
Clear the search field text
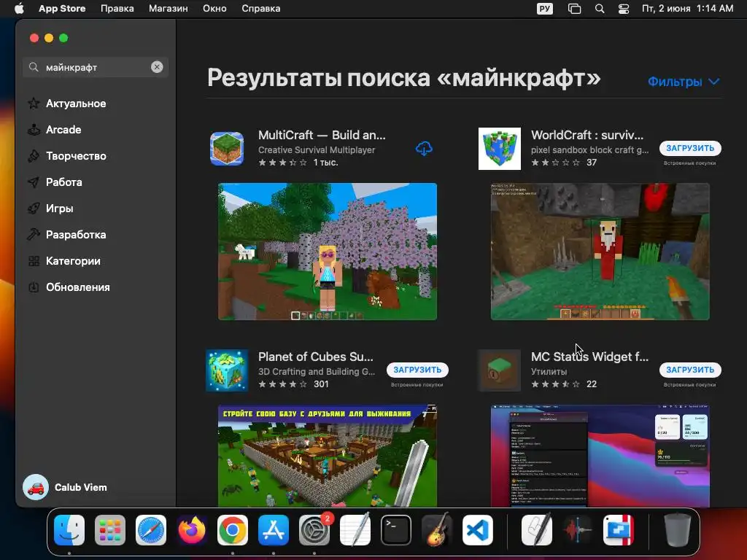point(157,67)
